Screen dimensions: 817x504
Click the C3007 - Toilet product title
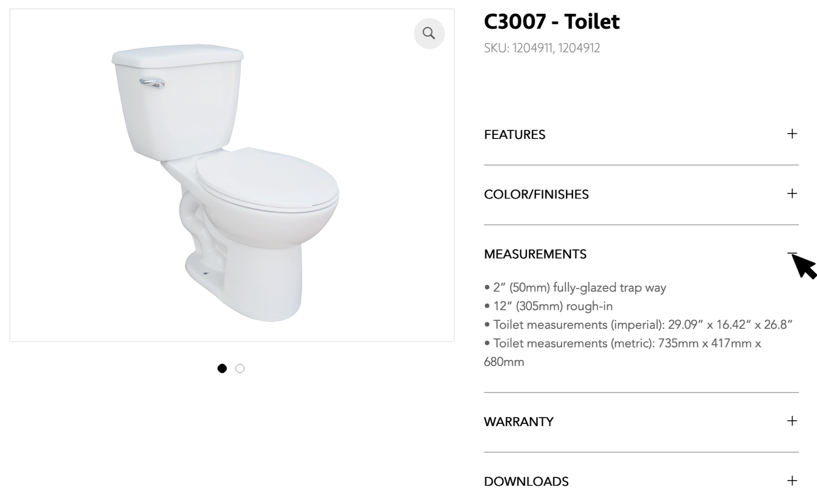tap(552, 22)
